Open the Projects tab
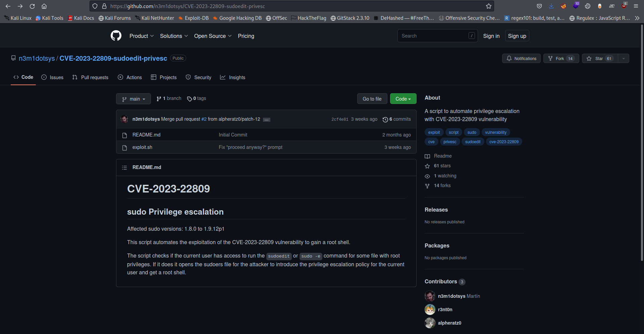Viewport: 644px width, 334px height. point(164,77)
